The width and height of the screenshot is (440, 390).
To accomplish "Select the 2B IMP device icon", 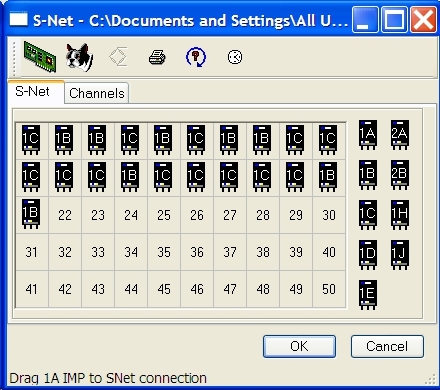I will [400, 175].
